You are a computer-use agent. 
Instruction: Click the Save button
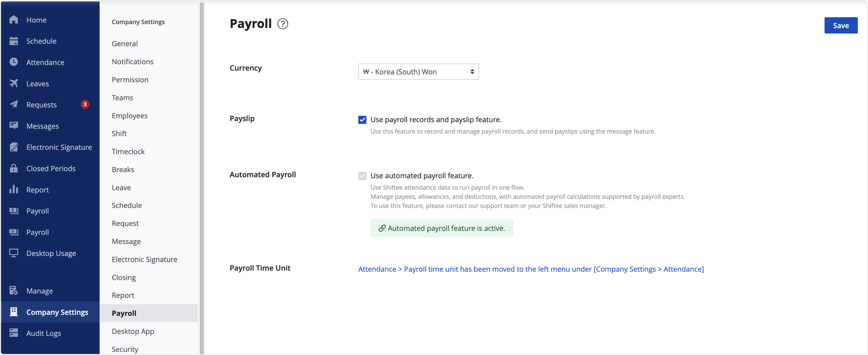841,26
